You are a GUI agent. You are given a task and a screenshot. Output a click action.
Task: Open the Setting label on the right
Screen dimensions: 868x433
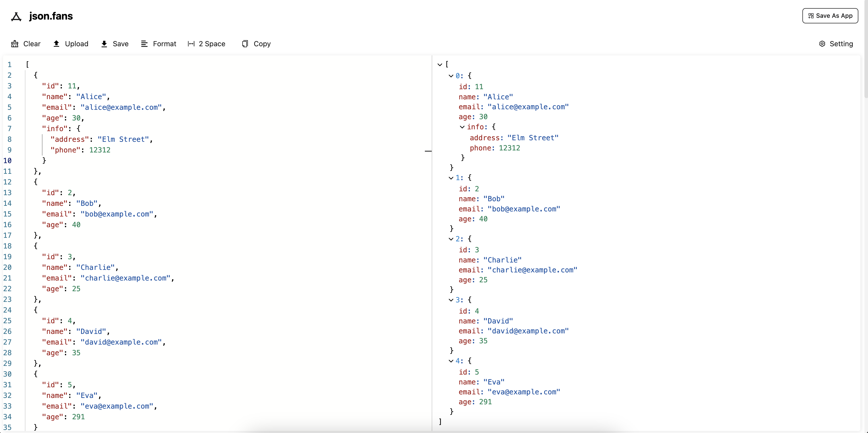(841, 44)
